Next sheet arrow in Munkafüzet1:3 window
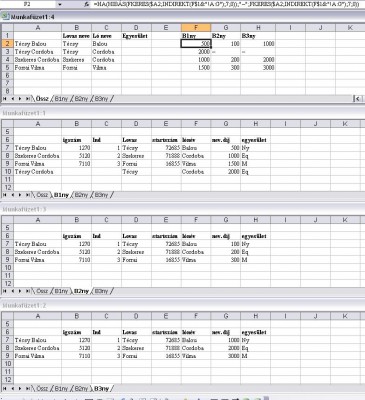 tap(20, 291)
